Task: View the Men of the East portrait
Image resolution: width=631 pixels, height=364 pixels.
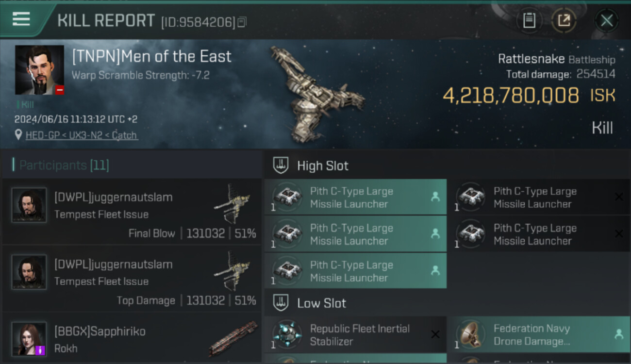Action: tap(39, 70)
